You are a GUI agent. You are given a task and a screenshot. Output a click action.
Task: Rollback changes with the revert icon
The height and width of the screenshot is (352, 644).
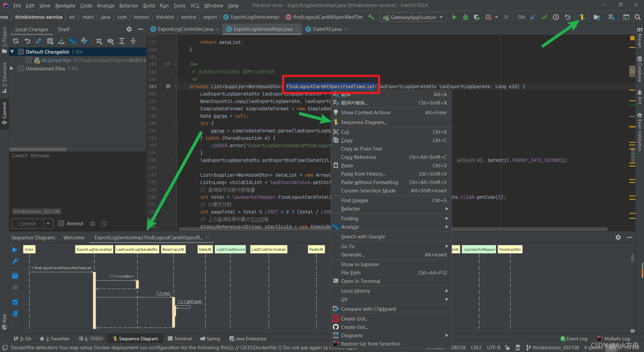[x=567, y=17]
